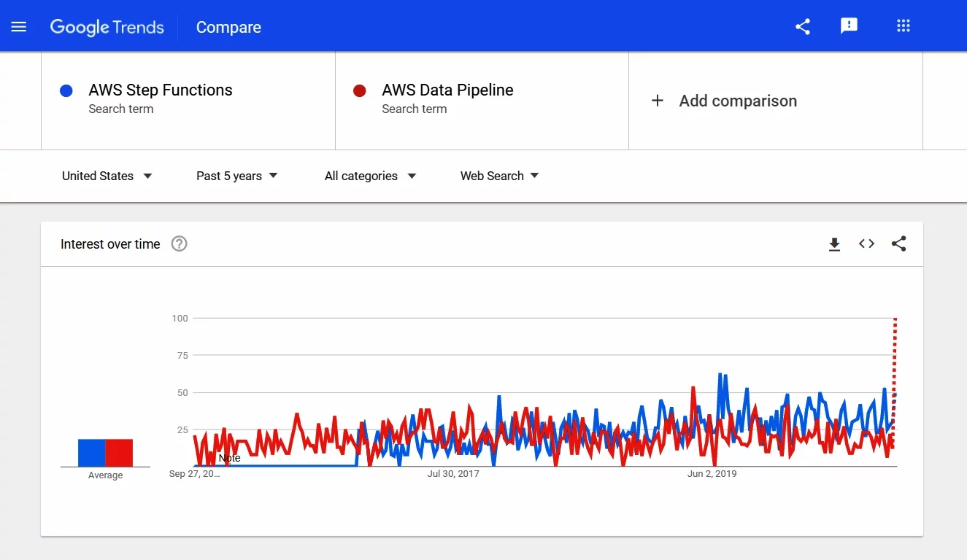Viewport: 967px width, 560px height.
Task: Share the Interest over time chart
Action: click(899, 244)
